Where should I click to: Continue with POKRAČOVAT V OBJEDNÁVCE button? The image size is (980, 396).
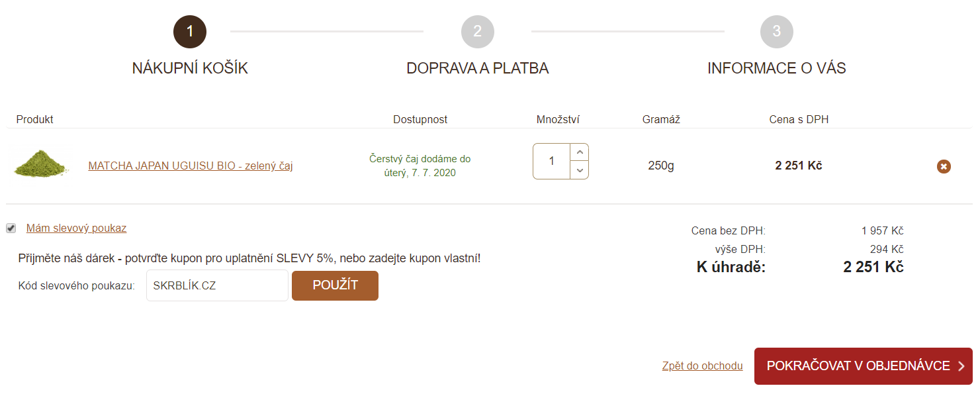coord(864,366)
